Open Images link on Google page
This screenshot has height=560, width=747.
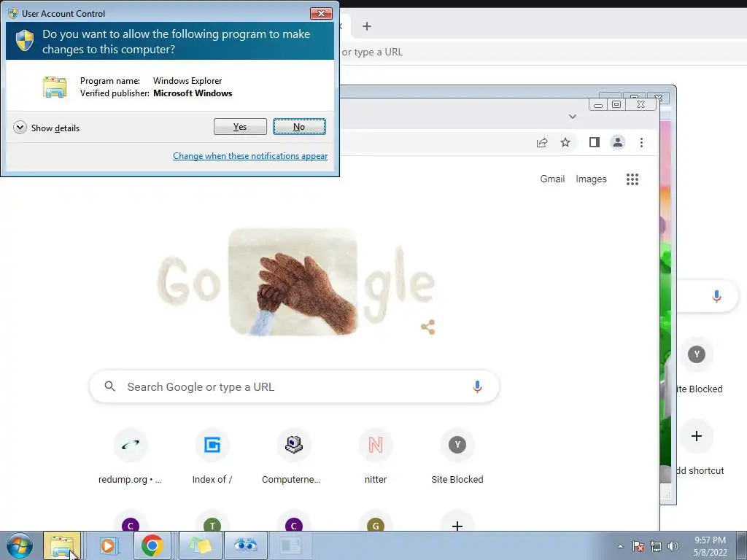(x=591, y=179)
